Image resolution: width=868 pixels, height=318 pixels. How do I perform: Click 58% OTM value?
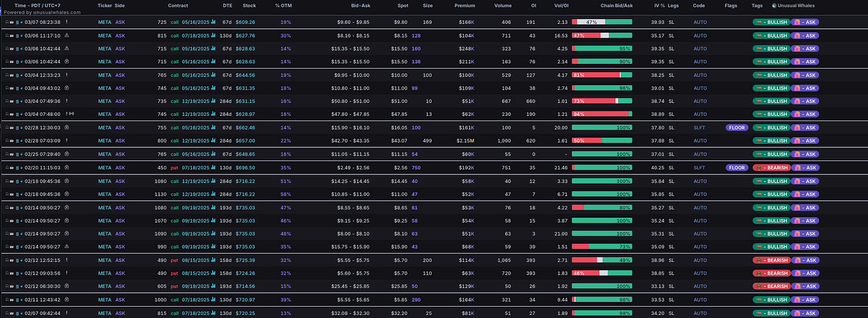tap(286, 194)
